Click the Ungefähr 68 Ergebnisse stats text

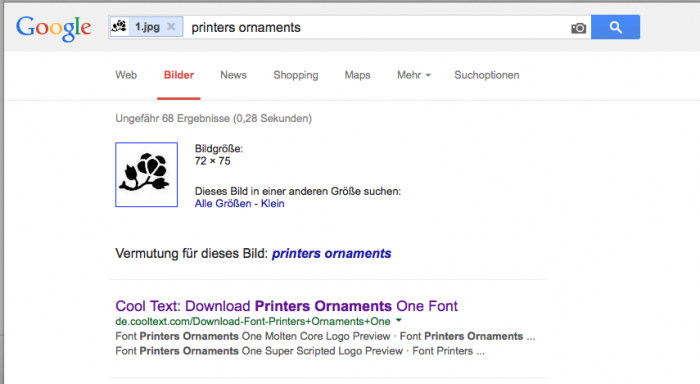point(213,118)
